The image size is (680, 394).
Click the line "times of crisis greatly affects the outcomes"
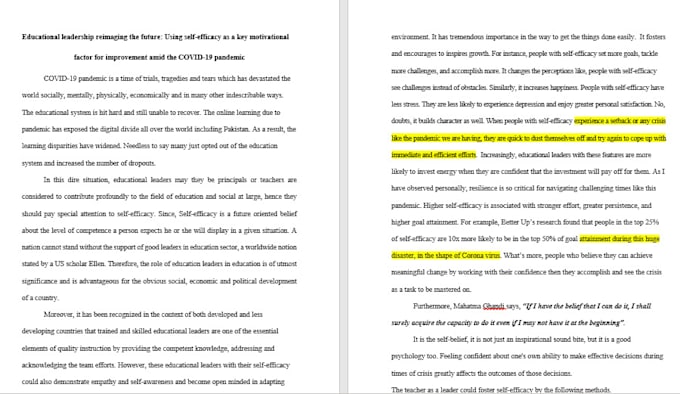coord(481,373)
